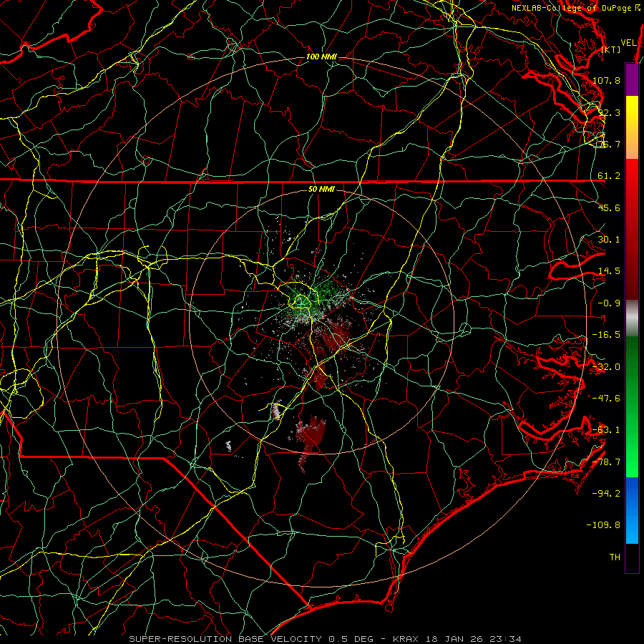The width and height of the screenshot is (644, 644).
Task: Click the -109.8 legend value
Action: 604,525
